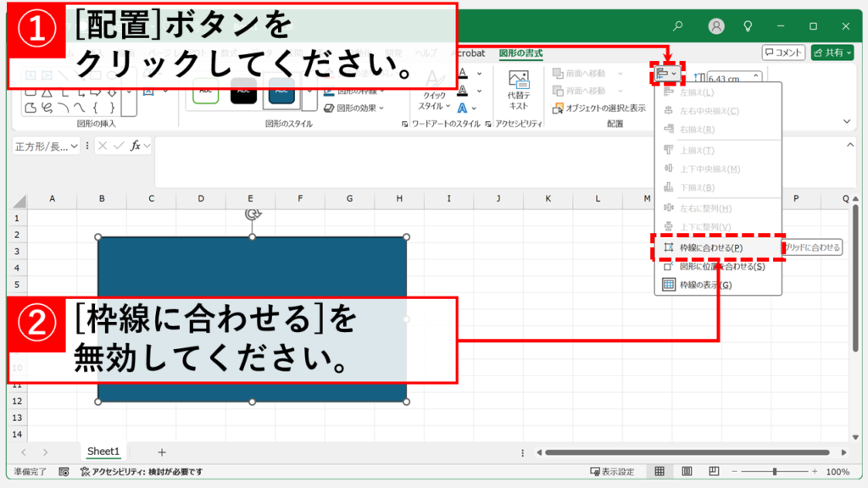Click the search magnifier in the title bar
Viewport: 868px width, 488px height.
[x=678, y=26]
